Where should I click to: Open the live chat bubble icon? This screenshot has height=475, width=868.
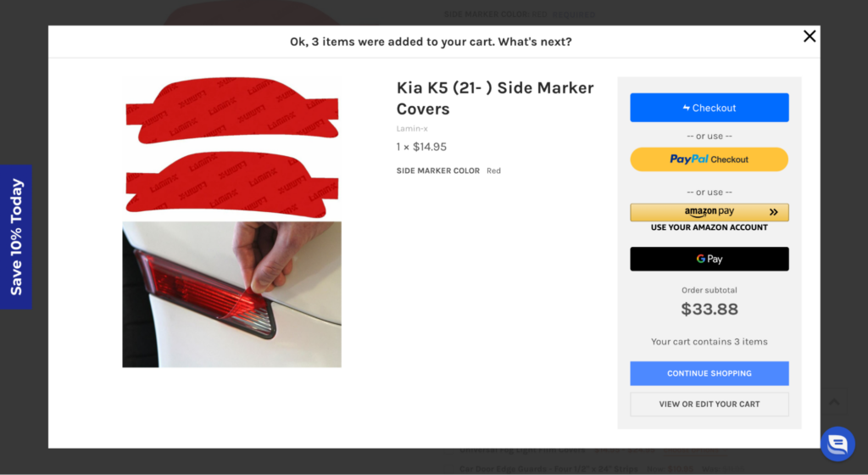click(x=837, y=444)
